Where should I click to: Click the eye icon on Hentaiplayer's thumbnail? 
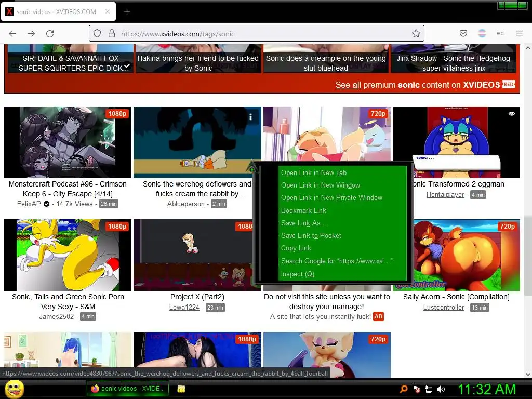pos(512,114)
